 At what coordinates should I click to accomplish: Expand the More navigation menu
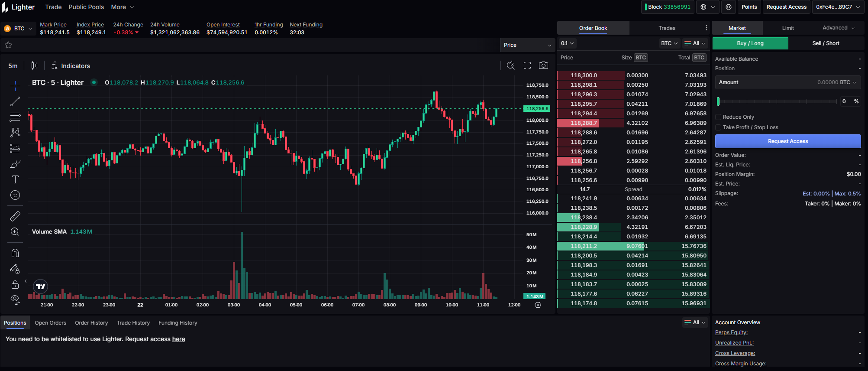point(123,7)
